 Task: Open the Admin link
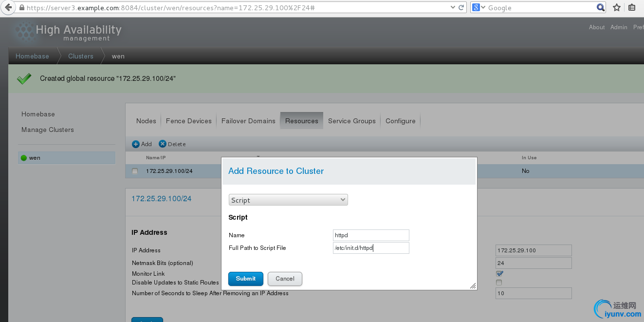(619, 27)
